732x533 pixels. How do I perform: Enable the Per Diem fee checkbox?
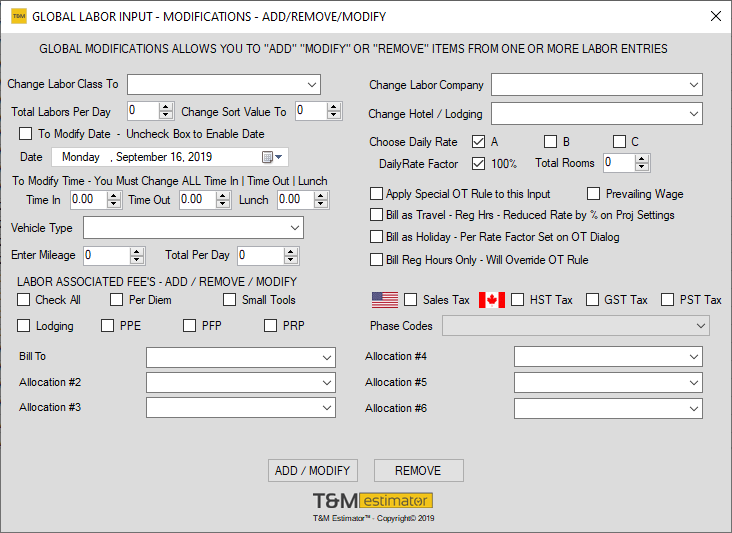pos(117,300)
